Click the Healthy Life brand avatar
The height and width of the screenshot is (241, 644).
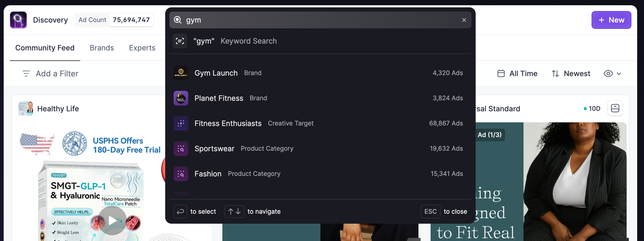coord(26,108)
